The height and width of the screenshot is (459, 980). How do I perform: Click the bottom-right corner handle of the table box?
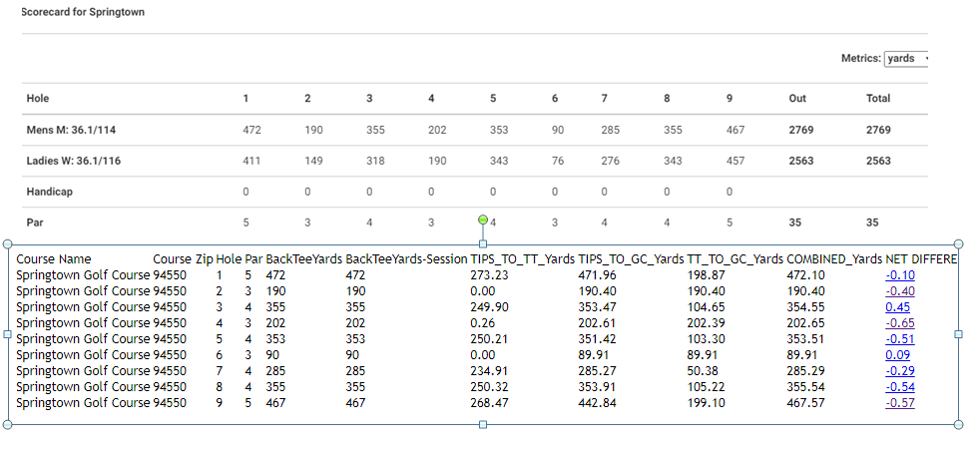click(x=959, y=425)
